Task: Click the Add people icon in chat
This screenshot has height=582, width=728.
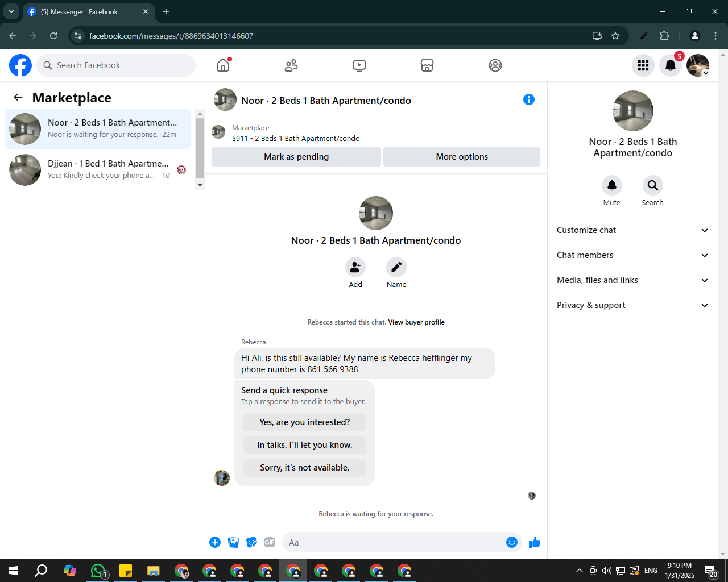Action: (x=355, y=267)
